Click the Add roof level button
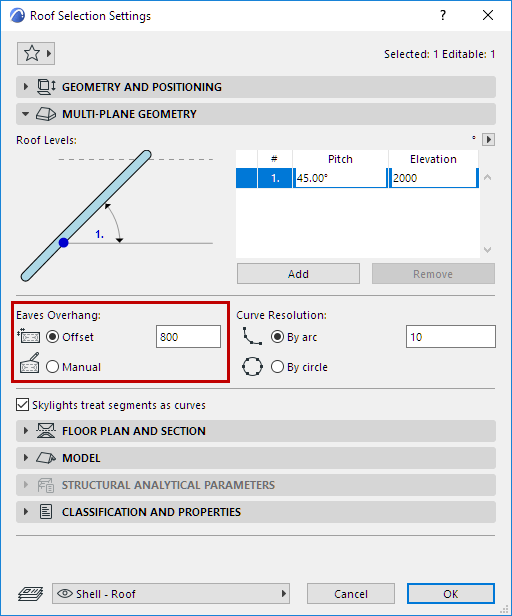Image resolution: width=512 pixels, height=616 pixels. (298, 273)
